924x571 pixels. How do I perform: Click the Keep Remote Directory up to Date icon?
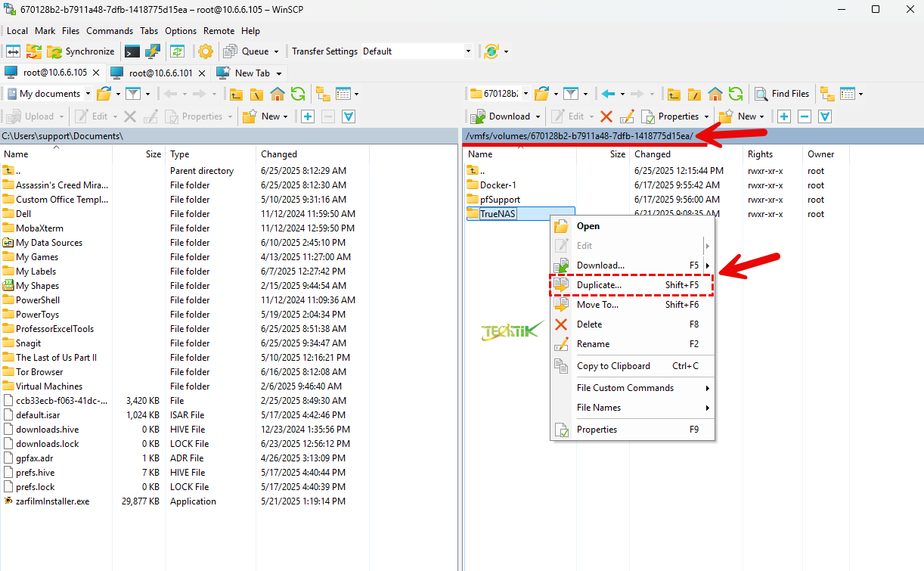pos(178,51)
